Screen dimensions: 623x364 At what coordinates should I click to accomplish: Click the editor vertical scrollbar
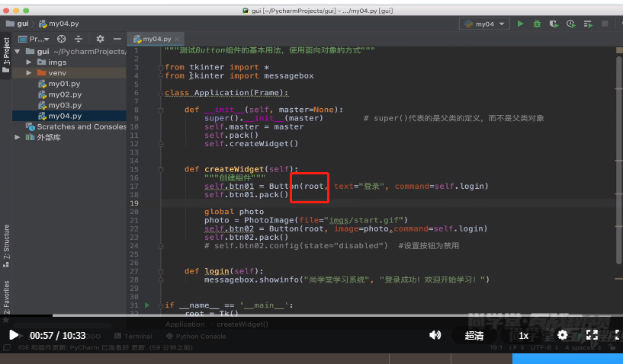[618, 160]
